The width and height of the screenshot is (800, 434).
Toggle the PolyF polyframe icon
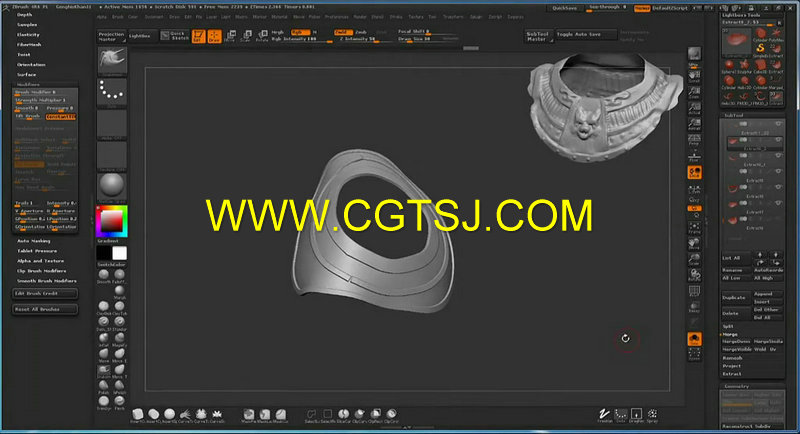694,292
